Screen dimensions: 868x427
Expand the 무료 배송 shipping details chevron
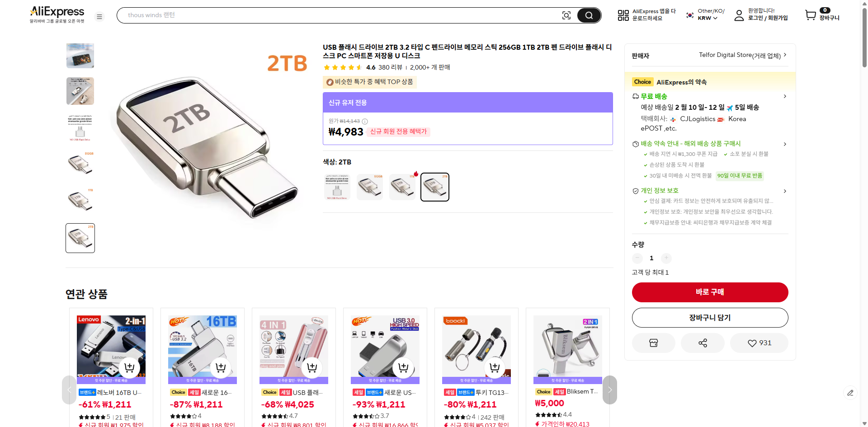pos(785,96)
